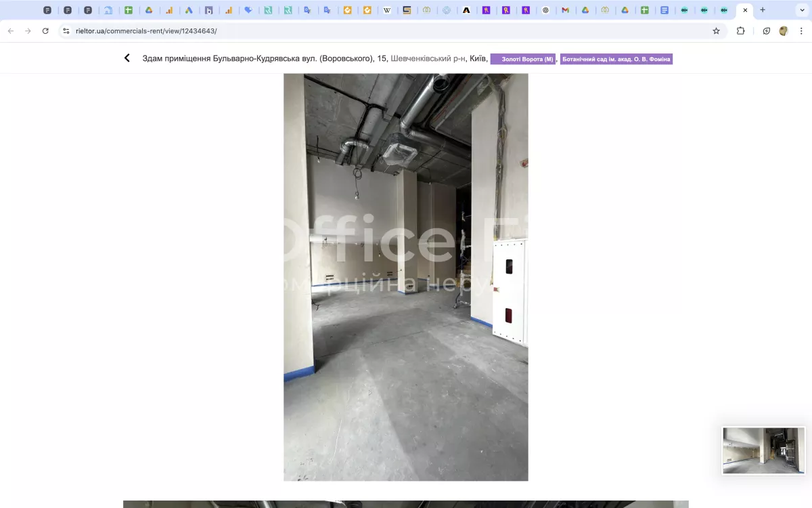Open the Шевченківський р-н district link
Screen dimensions: 812x508
pos(428,58)
